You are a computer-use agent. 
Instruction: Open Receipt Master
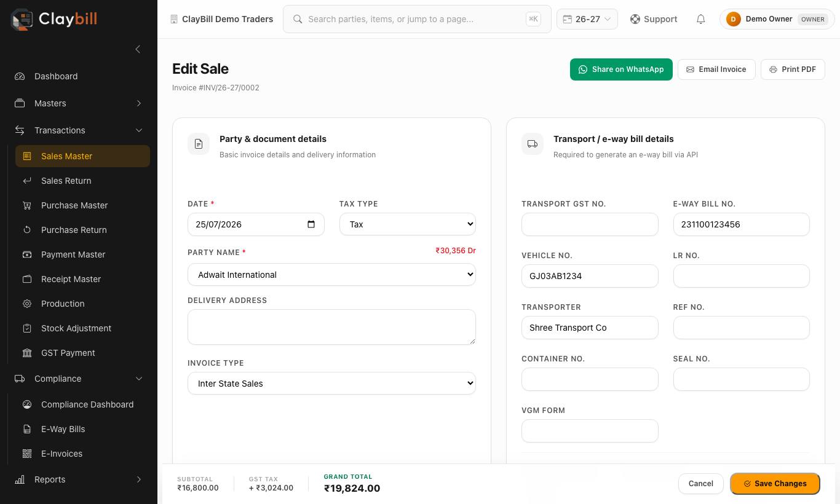(x=82, y=279)
